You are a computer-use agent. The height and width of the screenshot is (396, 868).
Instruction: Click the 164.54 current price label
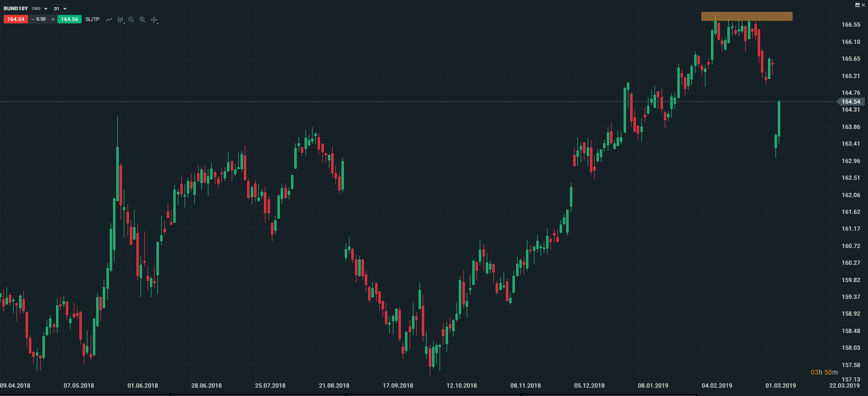coord(851,101)
